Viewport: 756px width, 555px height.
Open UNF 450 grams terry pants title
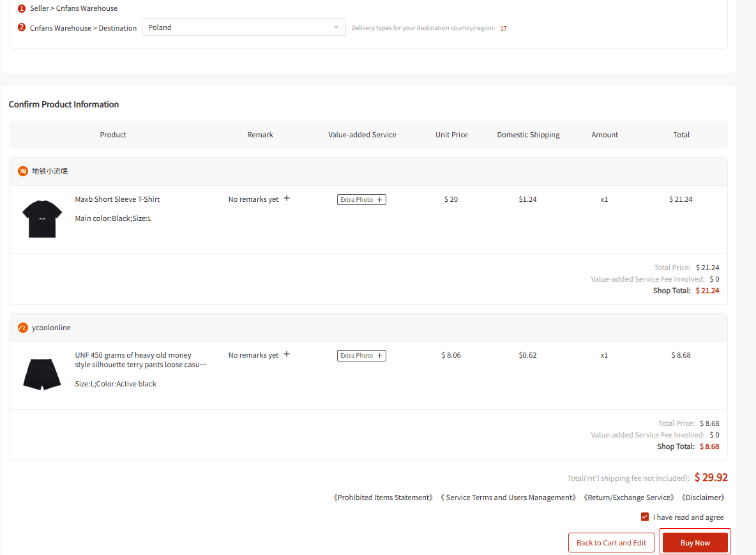tap(140, 360)
